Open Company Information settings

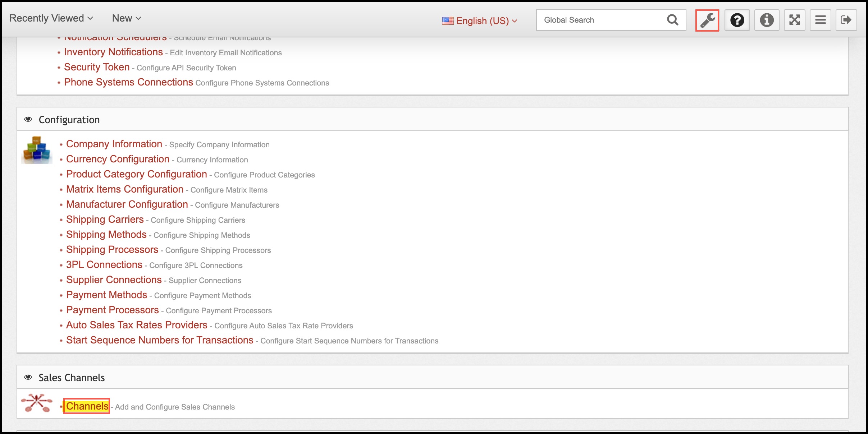pos(114,144)
